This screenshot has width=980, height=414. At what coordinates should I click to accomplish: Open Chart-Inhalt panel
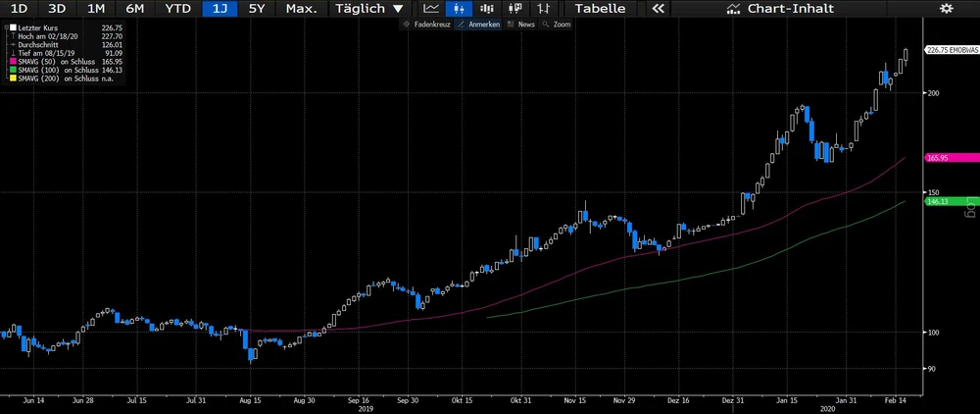780,8
